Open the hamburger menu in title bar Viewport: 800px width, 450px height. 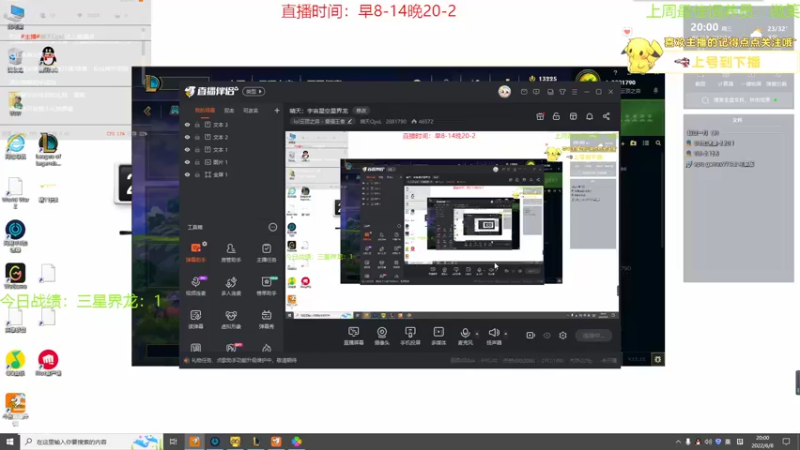(x=574, y=92)
